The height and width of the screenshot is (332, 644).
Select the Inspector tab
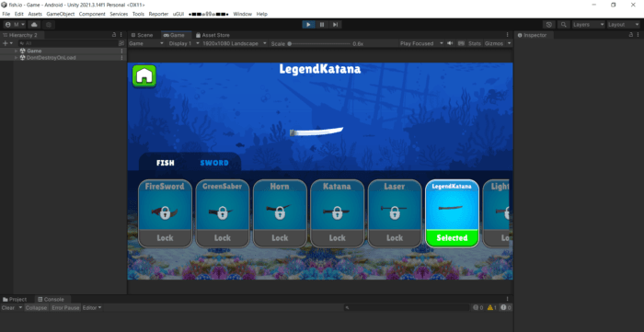coord(532,35)
